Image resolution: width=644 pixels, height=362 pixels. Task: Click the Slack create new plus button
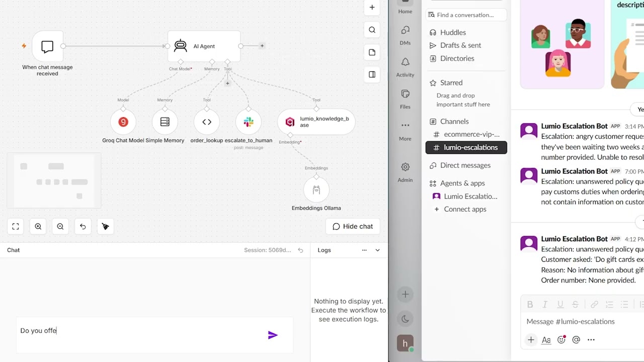pyautogui.click(x=405, y=295)
